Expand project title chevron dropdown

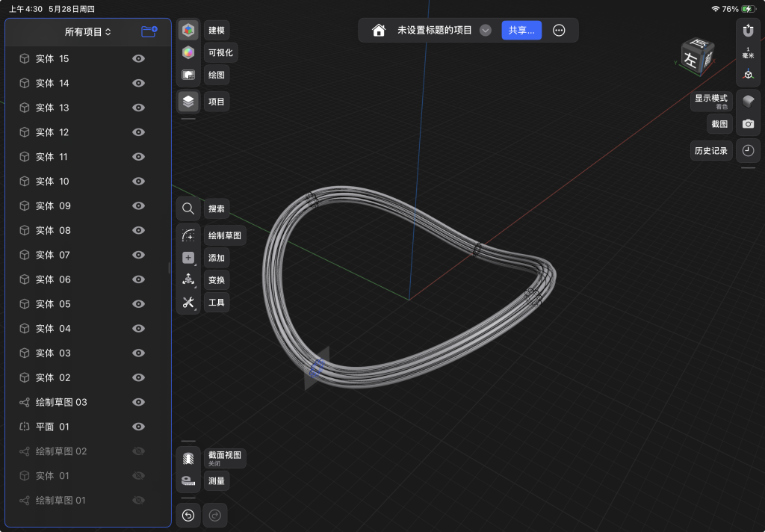point(486,30)
